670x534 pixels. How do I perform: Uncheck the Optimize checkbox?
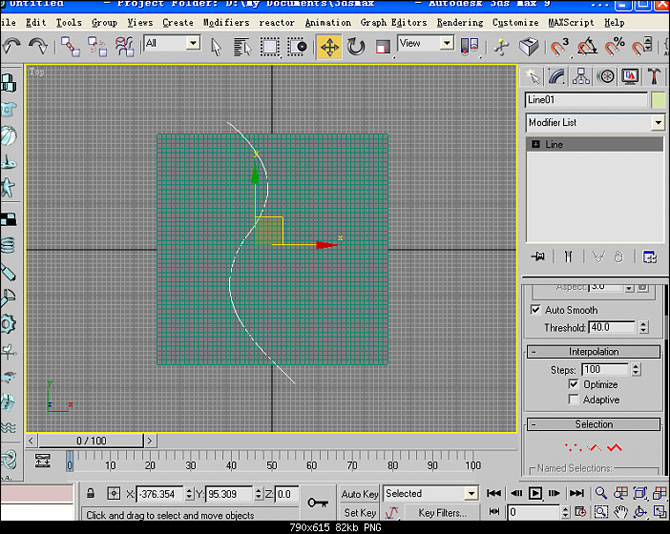point(573,384)
